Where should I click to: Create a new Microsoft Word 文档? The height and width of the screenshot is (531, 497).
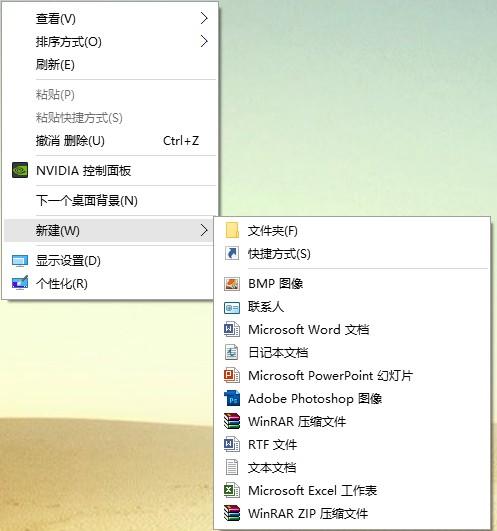352,330
